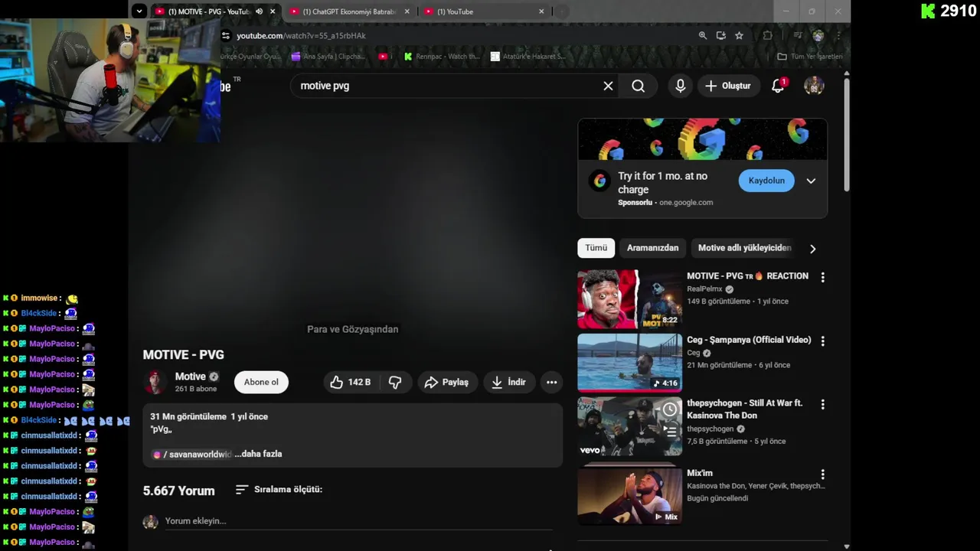Expand the Google One ad chevron

coord(811,181)
